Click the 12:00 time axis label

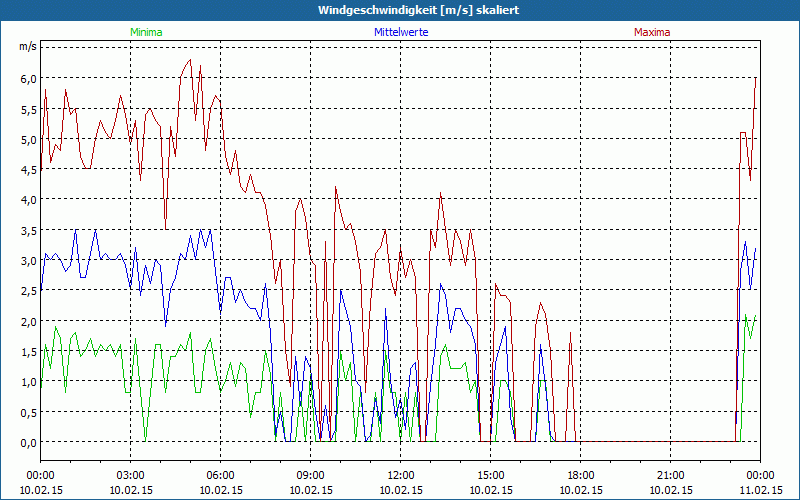coord(401,476)
